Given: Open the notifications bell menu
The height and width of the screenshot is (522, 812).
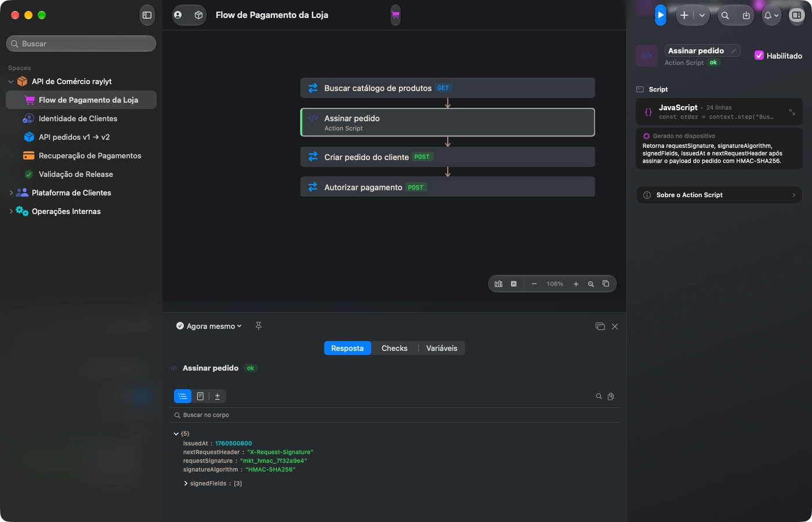Looking at the screenshot, I should click(x=771, y=16).
